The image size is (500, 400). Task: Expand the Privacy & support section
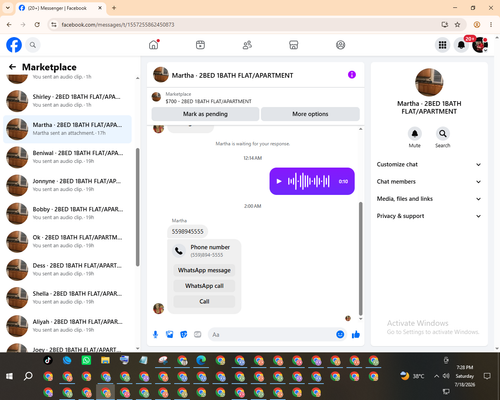pos(429,216)
